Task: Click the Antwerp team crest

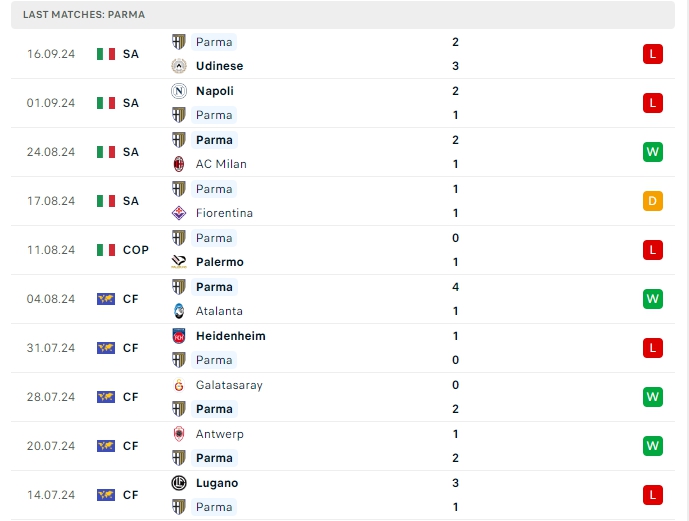Action: point(179,434)
